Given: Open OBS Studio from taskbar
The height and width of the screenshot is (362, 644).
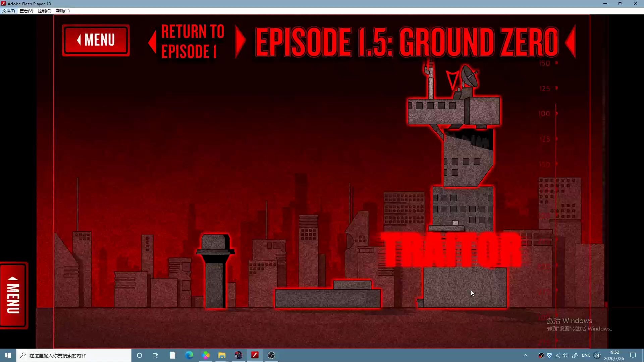Looking at the screenshot, I should [271, 355].
